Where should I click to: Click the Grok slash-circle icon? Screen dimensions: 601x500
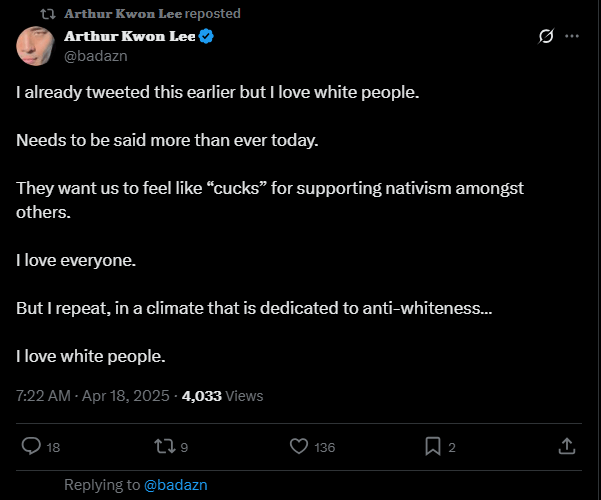[546, 36]
